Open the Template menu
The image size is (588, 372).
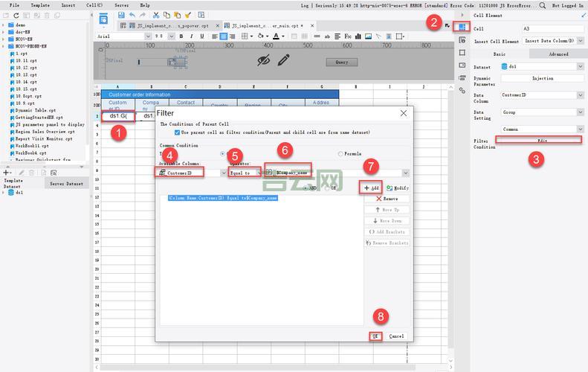[x=40, y=5]
